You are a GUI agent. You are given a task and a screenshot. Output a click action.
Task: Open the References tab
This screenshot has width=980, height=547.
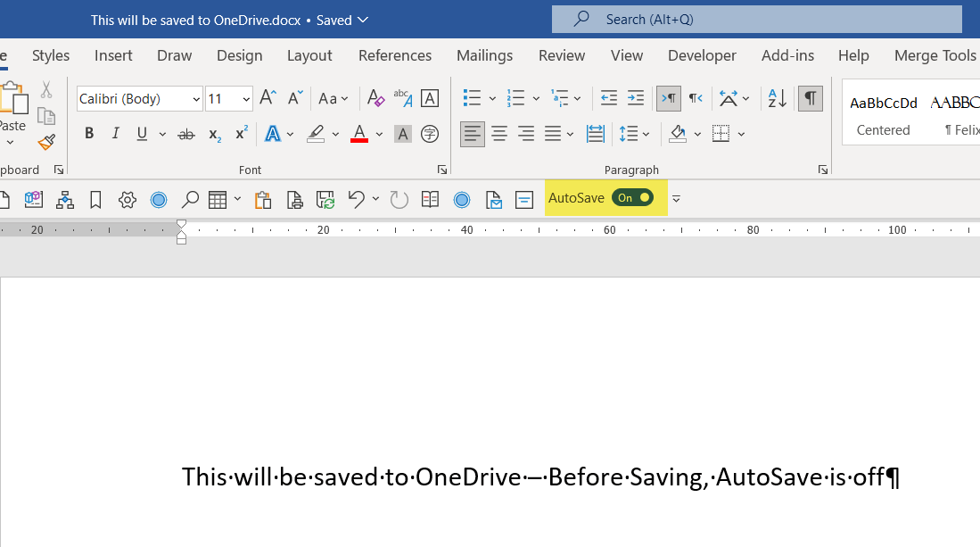tap(395, 55)
